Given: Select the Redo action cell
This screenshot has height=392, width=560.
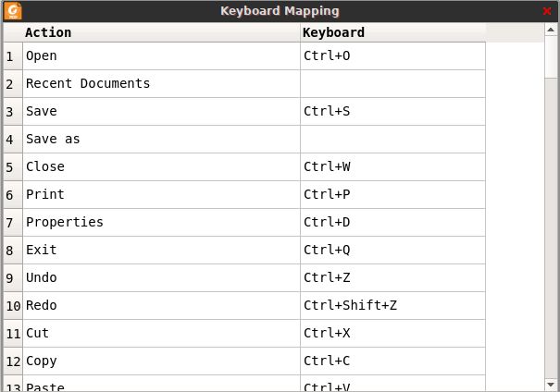Looking at the screenshot, I should click(161, 306).
